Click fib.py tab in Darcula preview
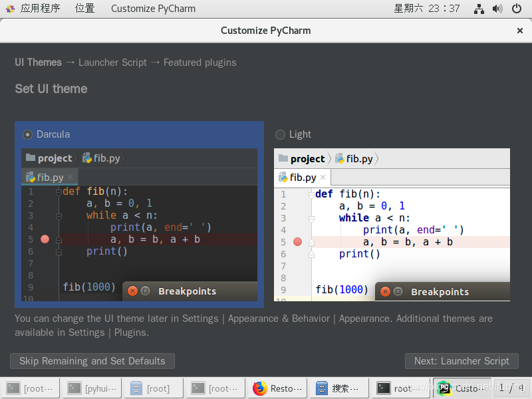 pyautogui.click(x=50, y=177)
